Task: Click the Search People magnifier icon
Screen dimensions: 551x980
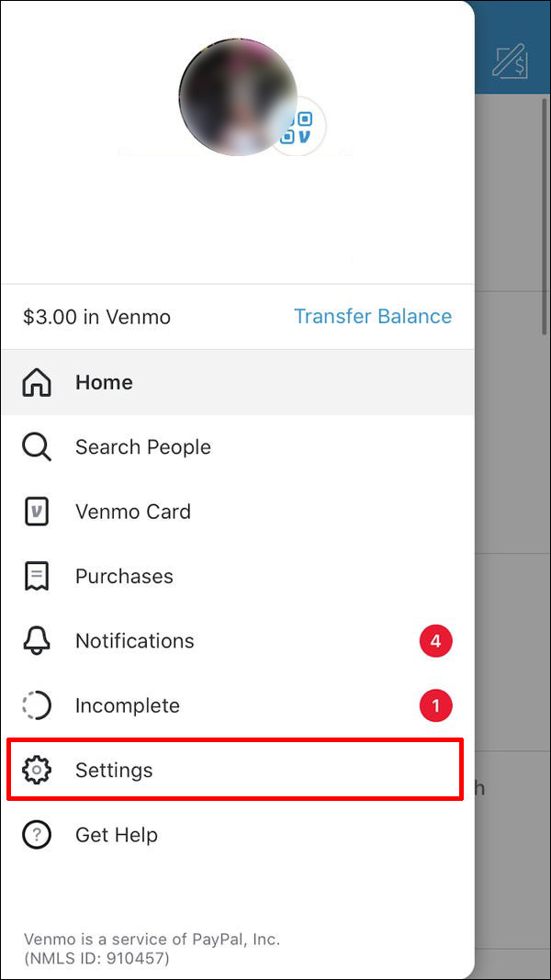Action: 37,447
